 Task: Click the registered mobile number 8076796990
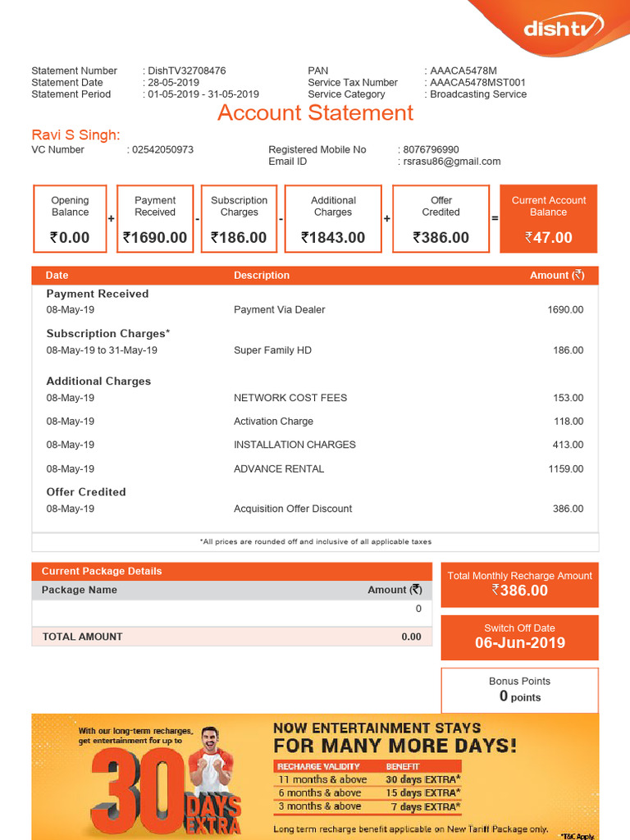point(431,149)
